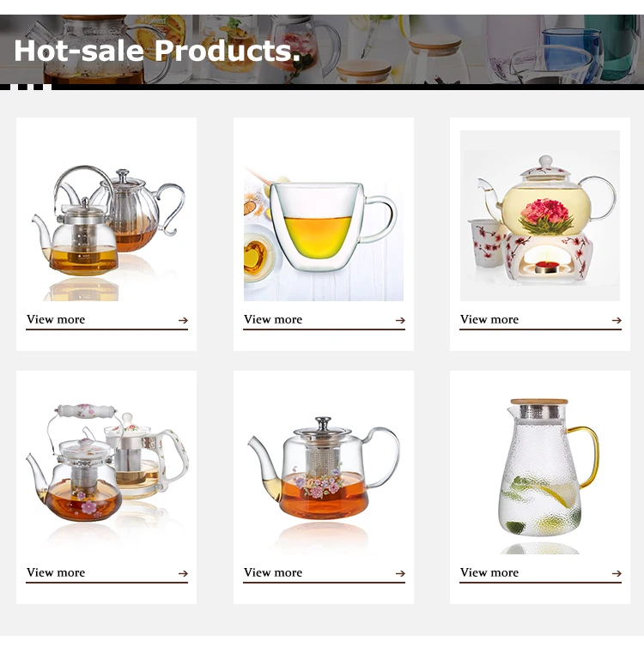View the flower tea teapot with warmer image
The height and width of the screenshot is (653, 644).
tap(540, 215)
